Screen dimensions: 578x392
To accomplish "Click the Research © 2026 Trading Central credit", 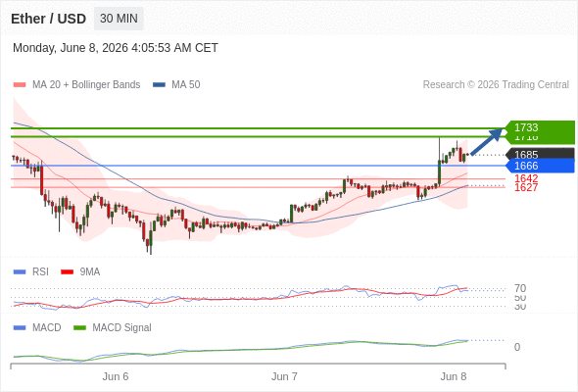I will 496,85.
